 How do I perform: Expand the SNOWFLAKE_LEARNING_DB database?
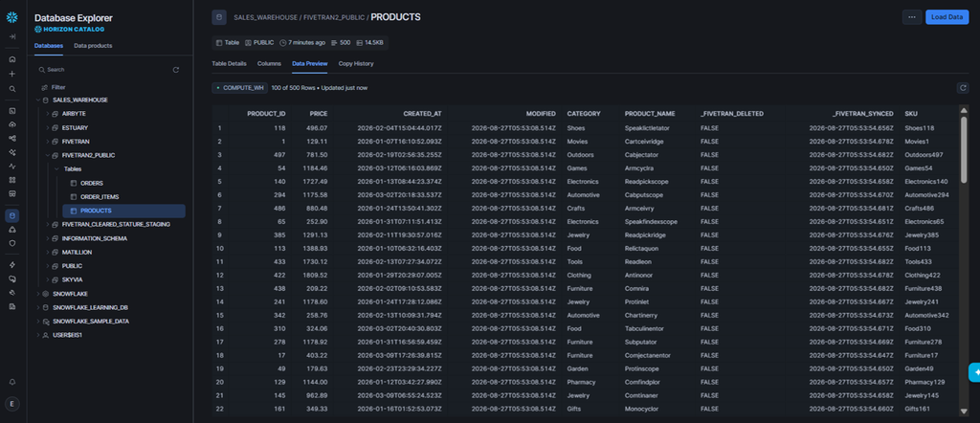[x=38, y=307]
